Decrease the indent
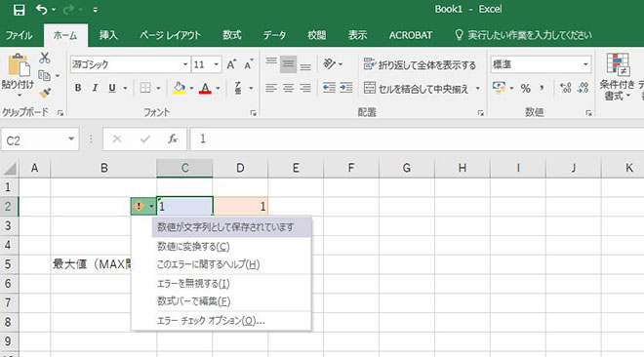Viewport: 644px width, 357px height. [329, 88]
